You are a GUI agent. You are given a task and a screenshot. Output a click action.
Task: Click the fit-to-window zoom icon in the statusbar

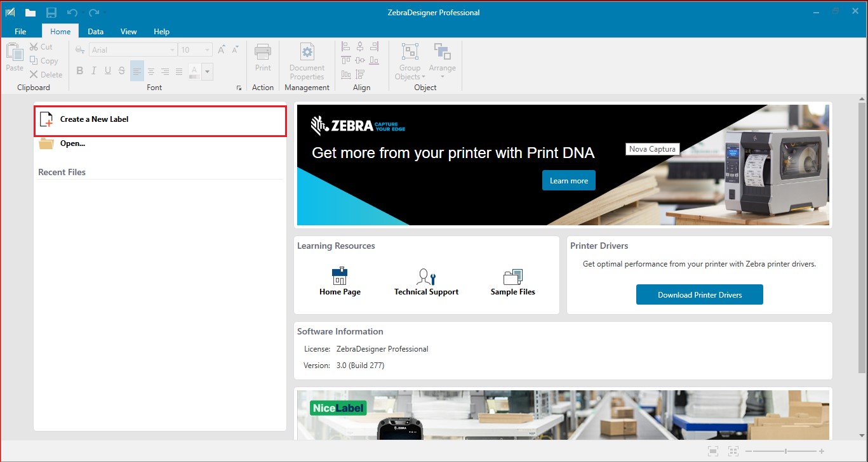712,451
